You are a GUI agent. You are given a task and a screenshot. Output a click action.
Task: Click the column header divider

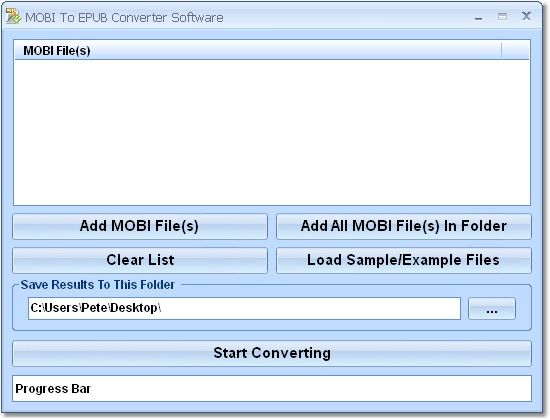(502, 50)
